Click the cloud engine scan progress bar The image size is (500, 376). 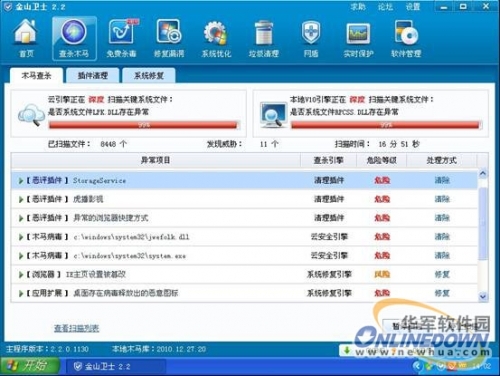(144, 125)
